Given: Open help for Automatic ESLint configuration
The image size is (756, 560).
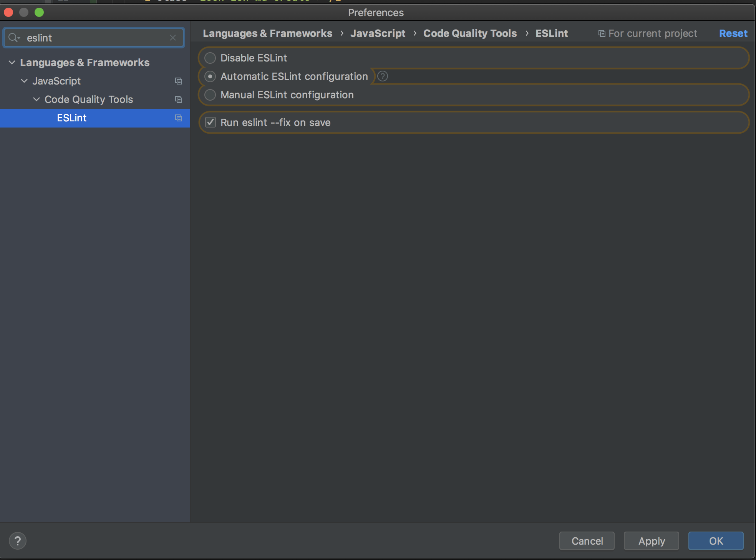Looking at the screenshot, I should click(x=383, y=76).
